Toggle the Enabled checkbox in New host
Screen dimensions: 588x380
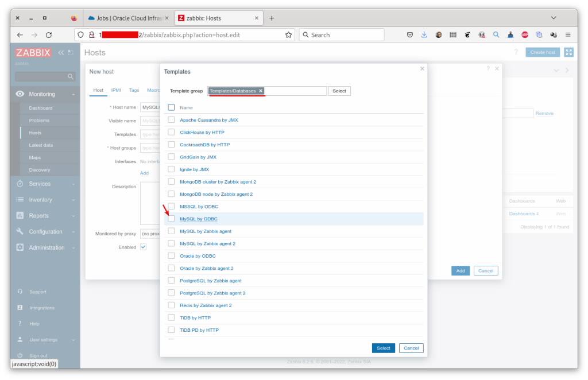[x=143, y=247]
